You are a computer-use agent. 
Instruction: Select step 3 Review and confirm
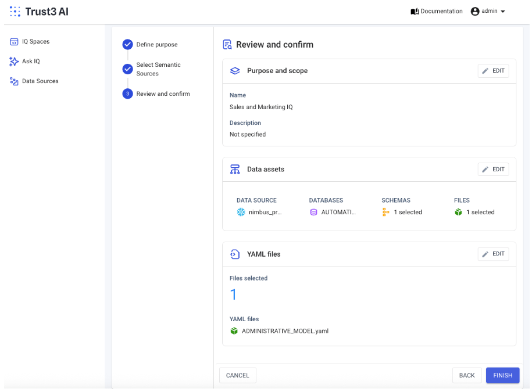[162, 93]
